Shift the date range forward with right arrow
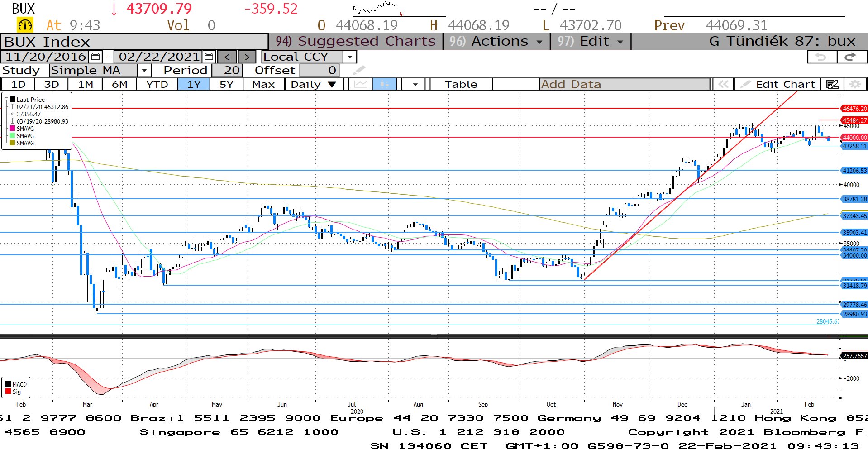This screenshot has height=464, width=868. (x=247, y=57)
